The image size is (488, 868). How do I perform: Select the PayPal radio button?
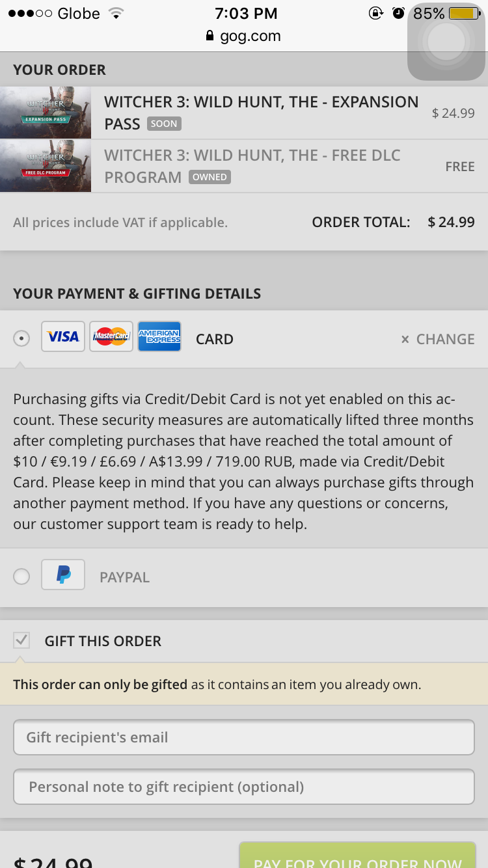tap(21, 576)
